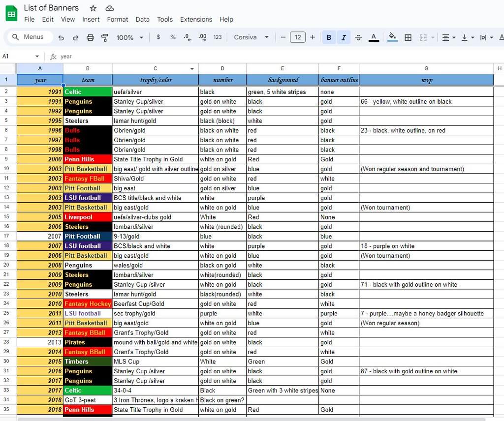The image size is (504, 421).
Task: Toggle strikethrough formatting
Action: [x=358, y=37]
